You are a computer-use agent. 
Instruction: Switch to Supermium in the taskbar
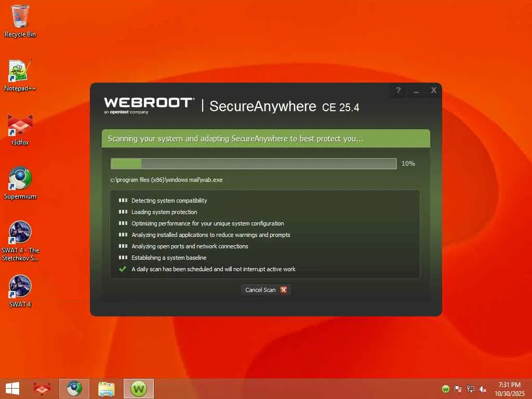pos(74,389)
